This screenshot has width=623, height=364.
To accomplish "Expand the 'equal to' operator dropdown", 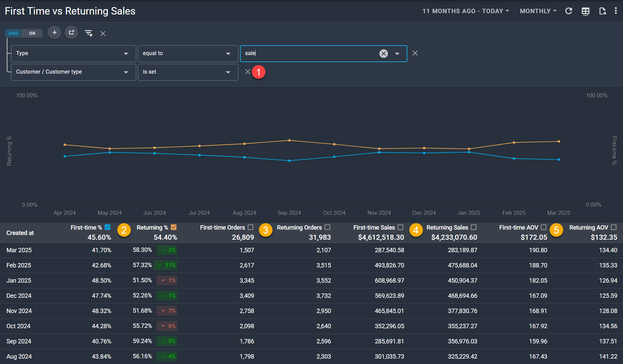I will [188, 54].
